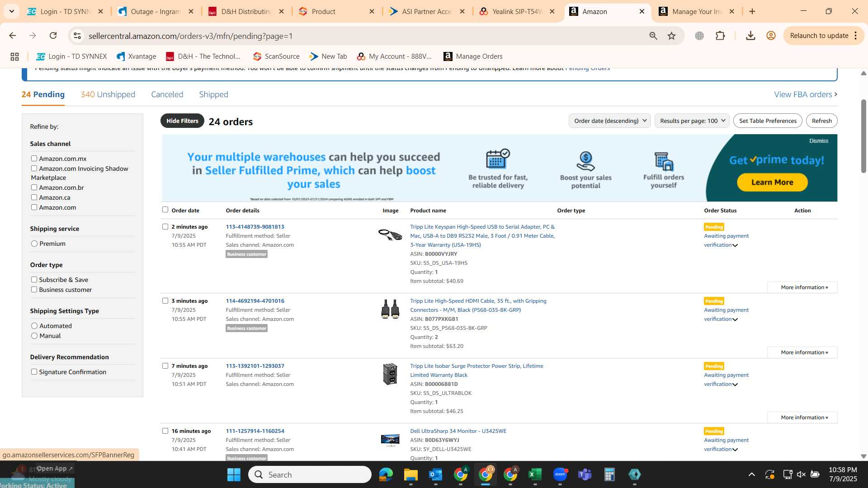Click the HDMI cable product image
Viewport: 868px width, 488px height.
390,309
